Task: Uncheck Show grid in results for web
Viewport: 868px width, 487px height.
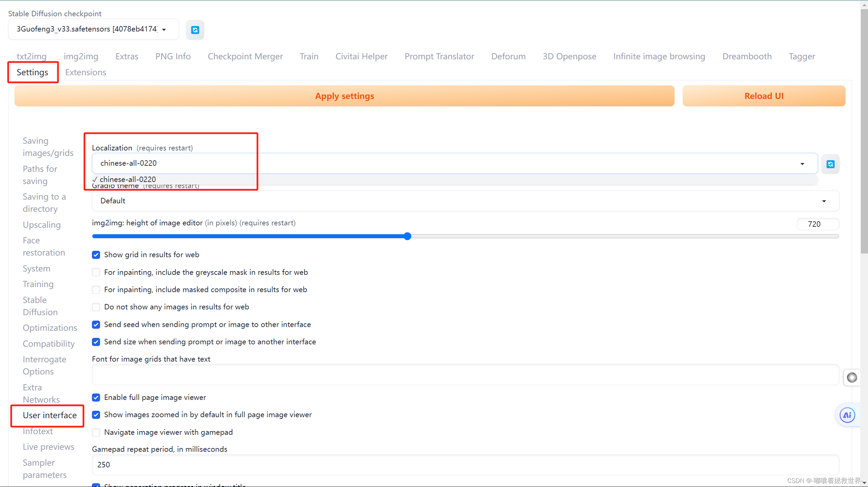Action: (96, 255)
